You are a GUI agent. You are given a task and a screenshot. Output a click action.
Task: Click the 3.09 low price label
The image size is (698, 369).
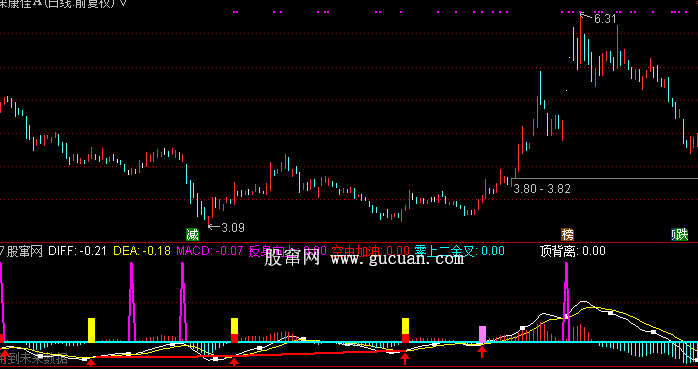click(233, 228)
